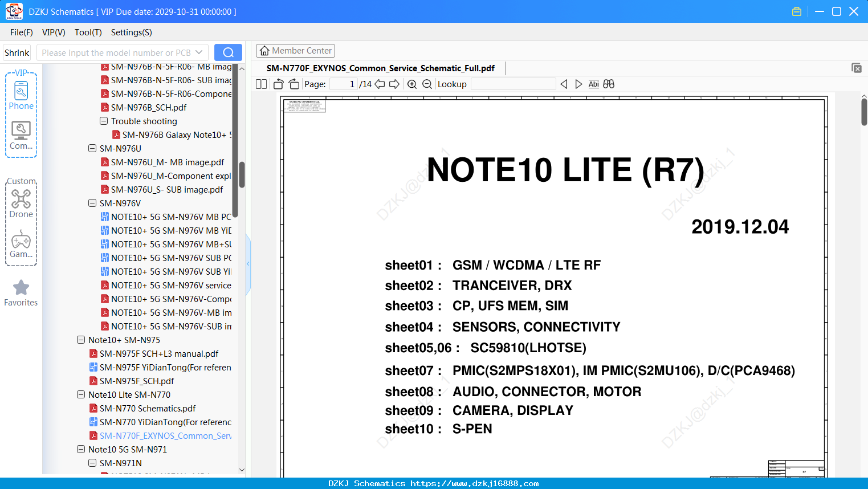Open Computer category in sidebar
This screenshot has height=489, width=868.
coord(21,136)
